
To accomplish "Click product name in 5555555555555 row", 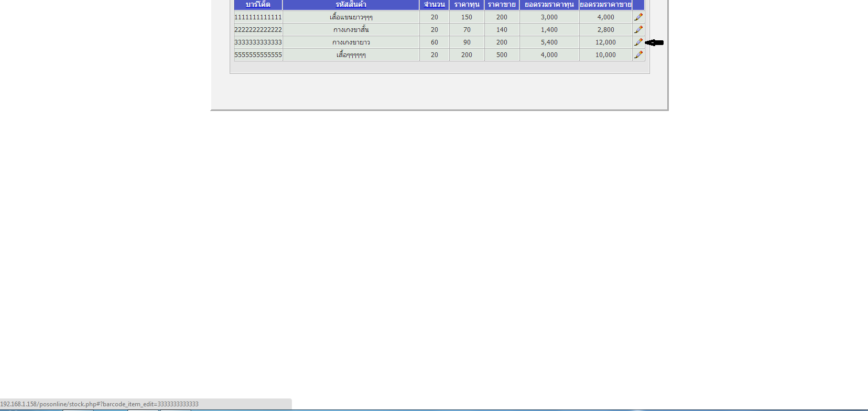I will (351, 55).
